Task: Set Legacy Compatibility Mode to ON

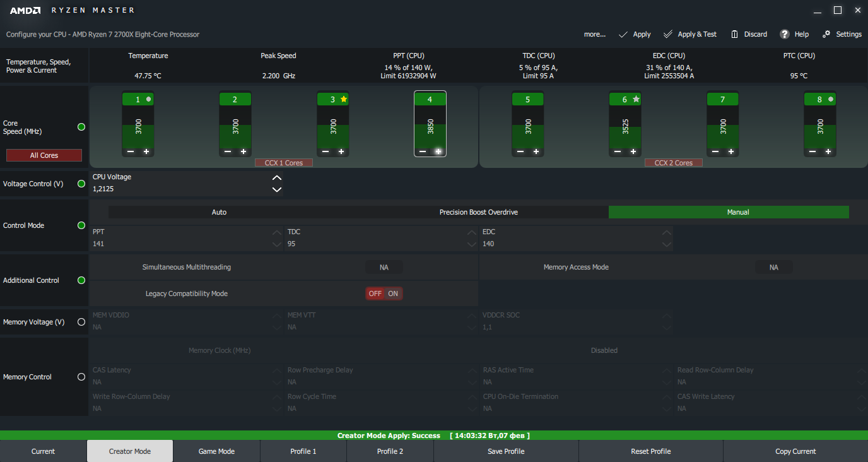Action: pyautogui.click(x=393, y=293)
